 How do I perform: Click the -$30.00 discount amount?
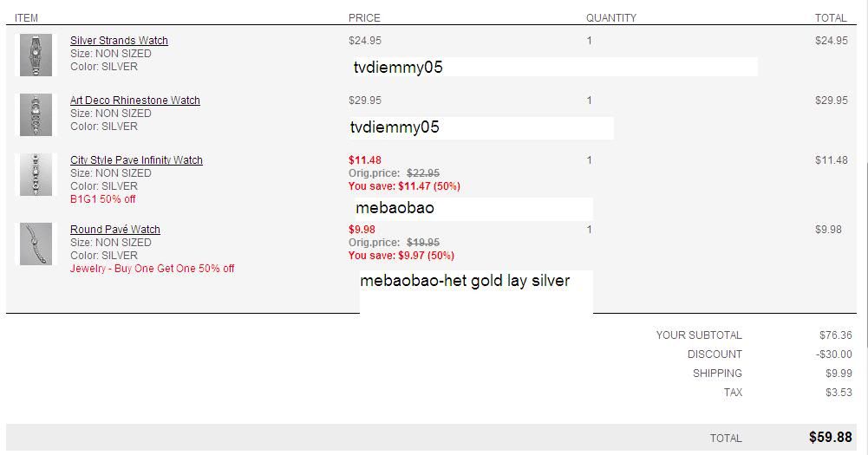(x=833, y=354)
